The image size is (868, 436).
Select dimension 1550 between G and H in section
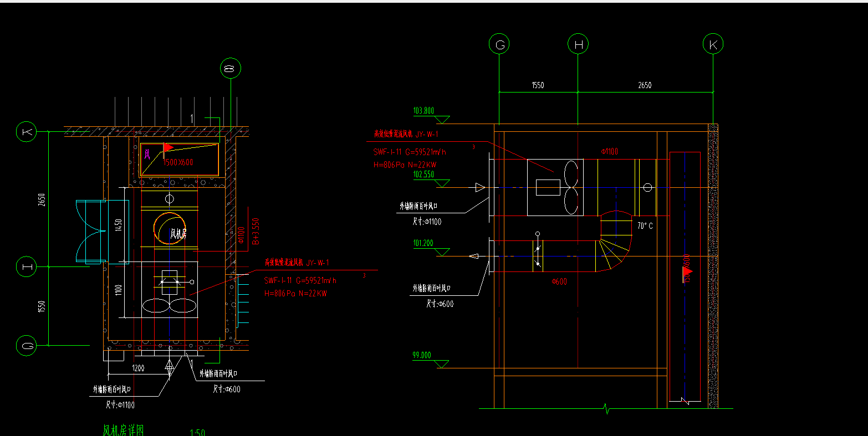coord(538,85)
